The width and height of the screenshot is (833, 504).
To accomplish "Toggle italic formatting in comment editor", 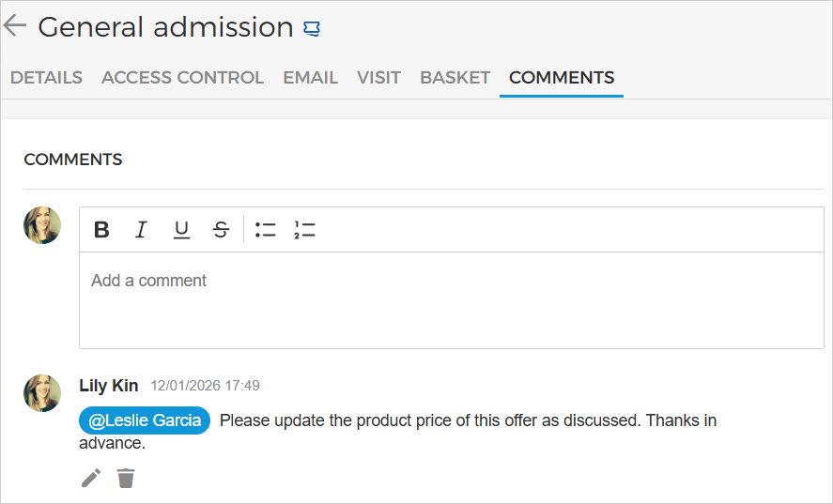I will [141, 230].
